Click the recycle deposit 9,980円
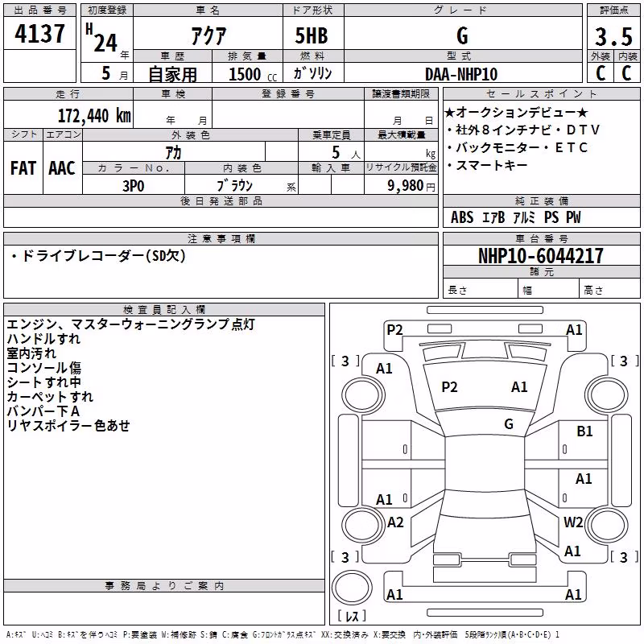This screenshot has height=644, width=644. tap(411, 186)
